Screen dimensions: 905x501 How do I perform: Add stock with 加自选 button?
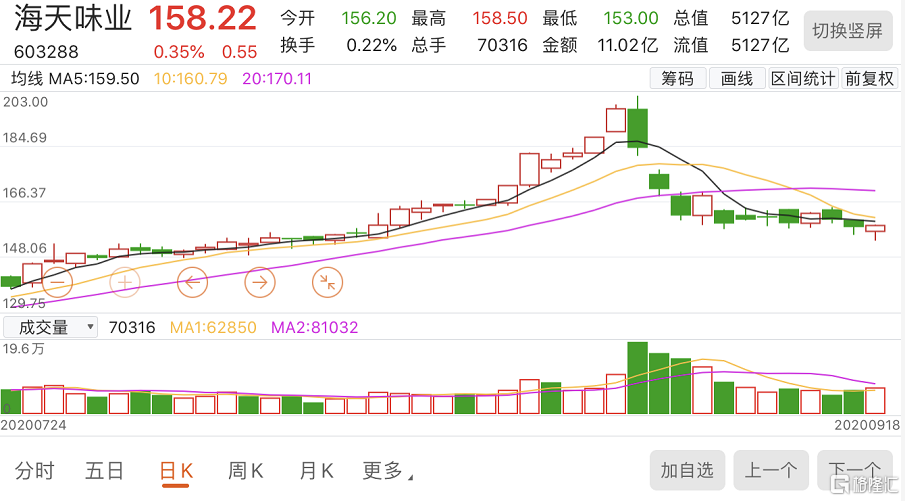pos(687,470)
